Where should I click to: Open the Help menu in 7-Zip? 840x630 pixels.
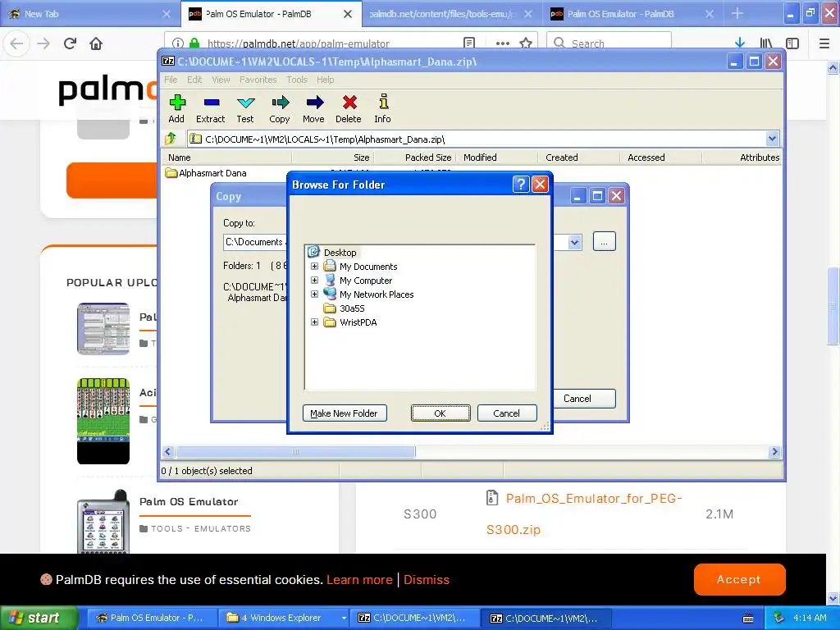[x=325, y=80]
